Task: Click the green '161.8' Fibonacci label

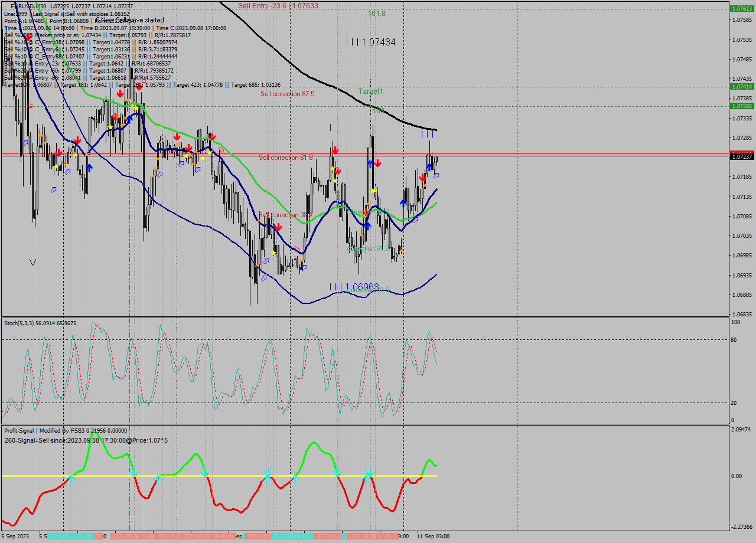Action: tap(377, 13)
